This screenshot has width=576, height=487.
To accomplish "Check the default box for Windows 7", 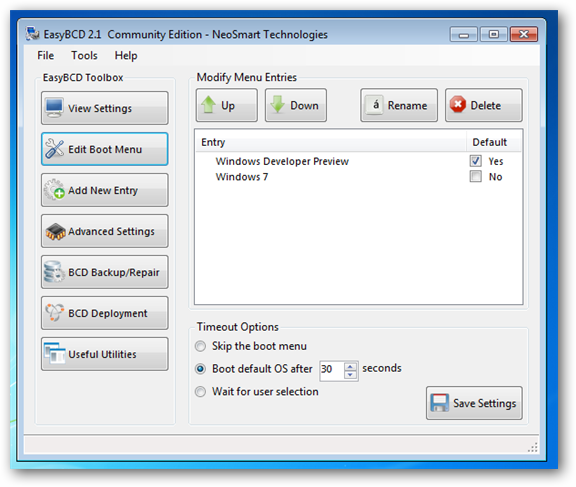I will click(x=475, y=177).
